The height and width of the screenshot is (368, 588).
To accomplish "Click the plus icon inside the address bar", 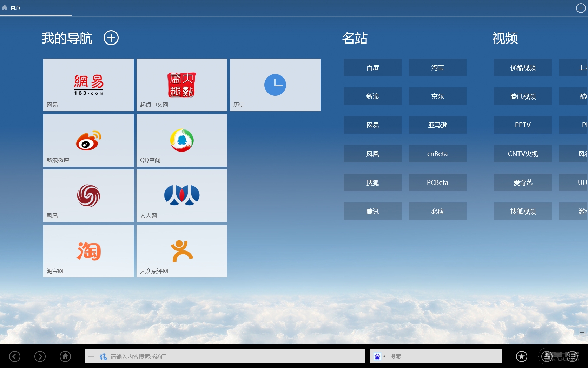I will [91, 356].
